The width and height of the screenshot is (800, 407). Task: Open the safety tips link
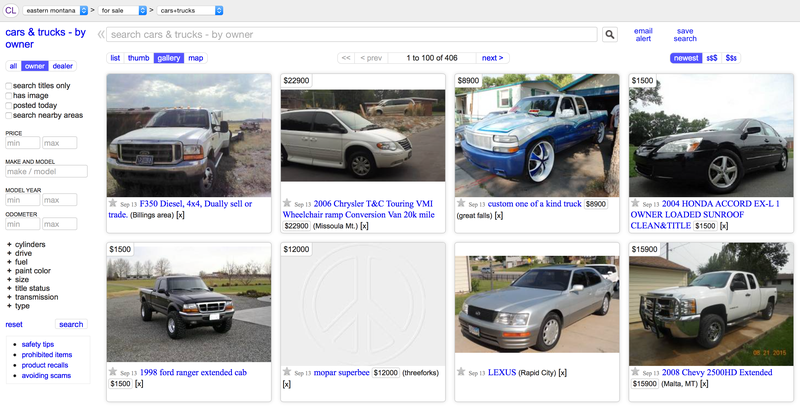tap(38, 344)
